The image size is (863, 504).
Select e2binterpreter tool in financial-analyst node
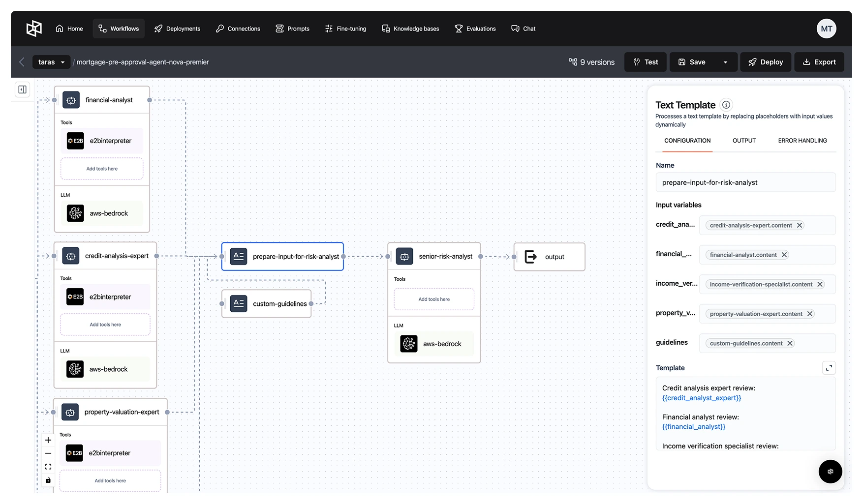pos(102,141)
